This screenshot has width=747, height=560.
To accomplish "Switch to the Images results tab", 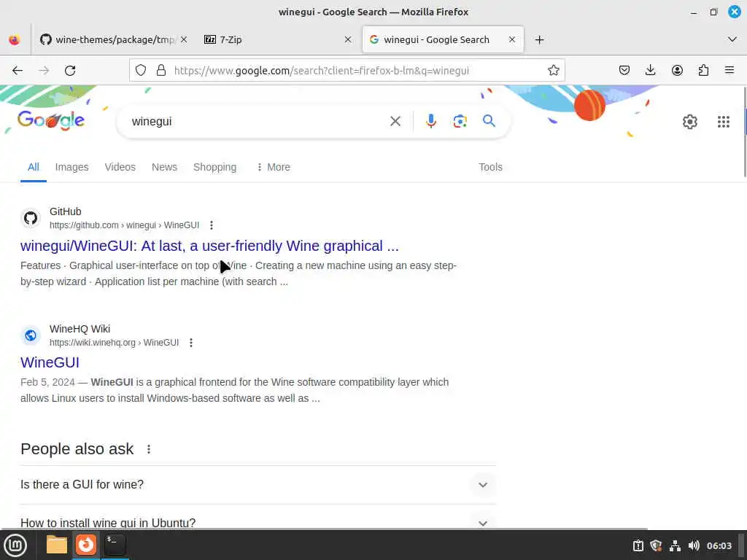I will click(72, 167).
